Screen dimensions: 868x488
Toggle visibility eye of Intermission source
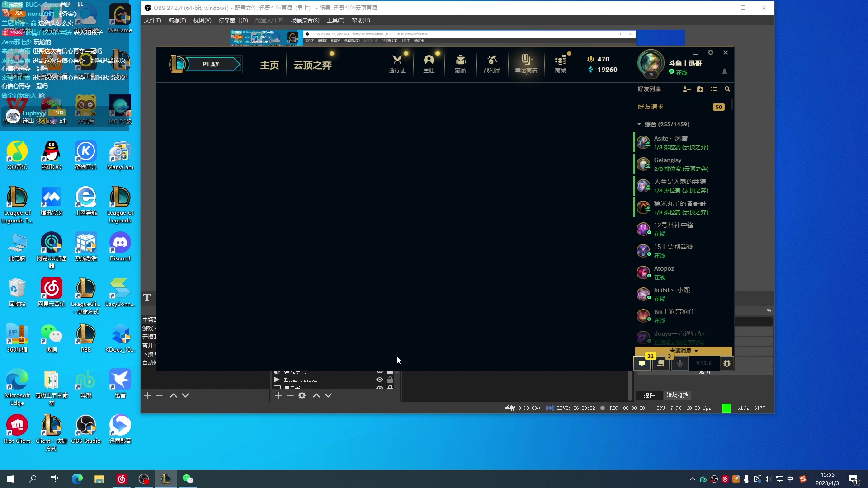380,380
